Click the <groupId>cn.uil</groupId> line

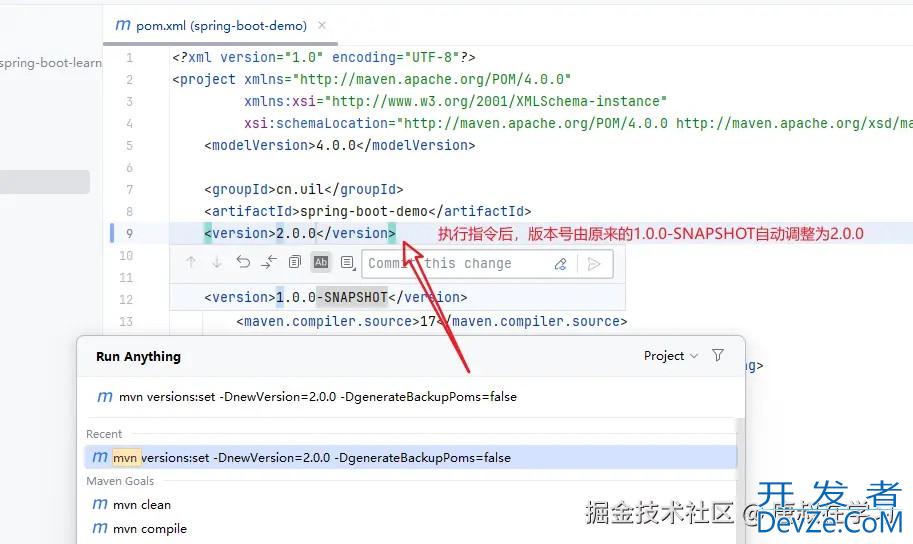coord(304,190)
